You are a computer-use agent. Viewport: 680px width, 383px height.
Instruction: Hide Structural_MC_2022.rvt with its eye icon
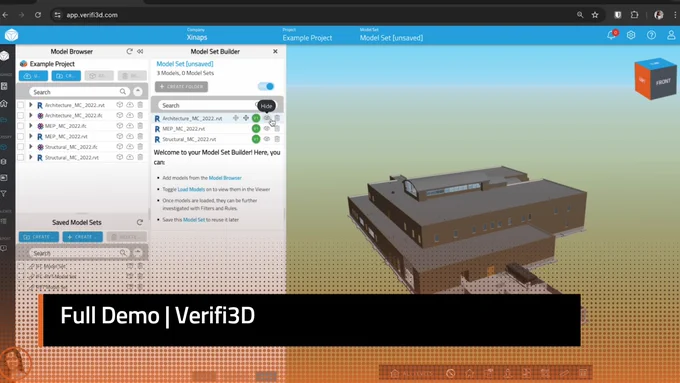267,139
